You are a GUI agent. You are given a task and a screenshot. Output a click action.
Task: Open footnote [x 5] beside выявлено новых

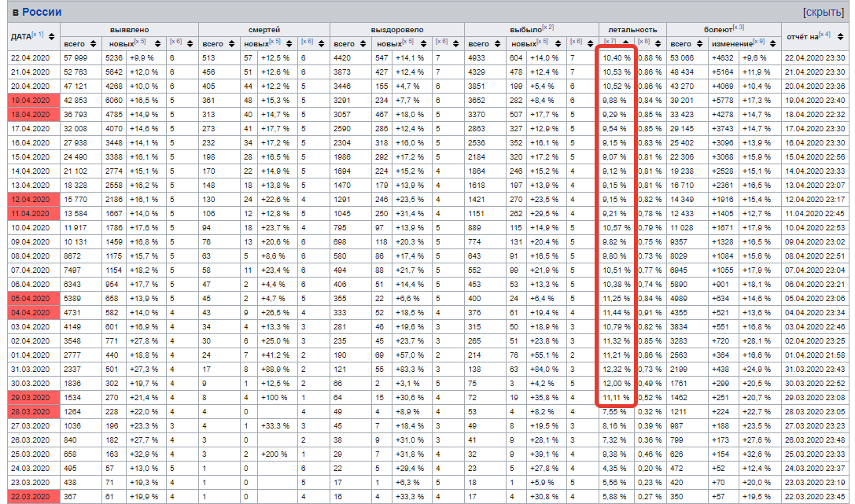tap(140, 41)
